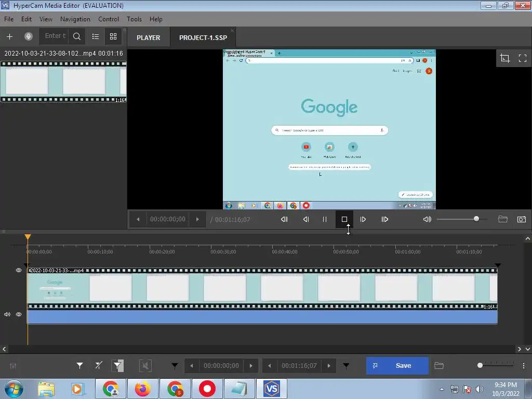Viewport: 532px width, 399px height.
Task: Collapse the timeline panel with up chevron
Action: 528,239
